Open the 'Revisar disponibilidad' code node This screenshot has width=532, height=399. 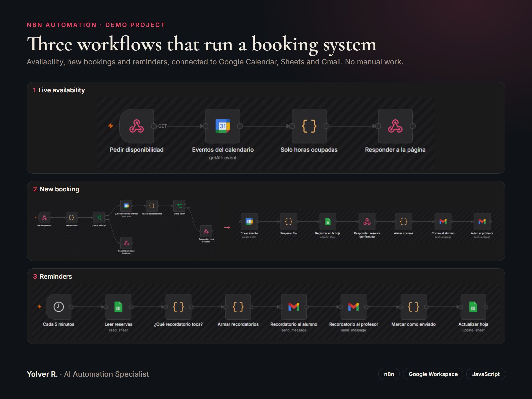pos(152,206)
